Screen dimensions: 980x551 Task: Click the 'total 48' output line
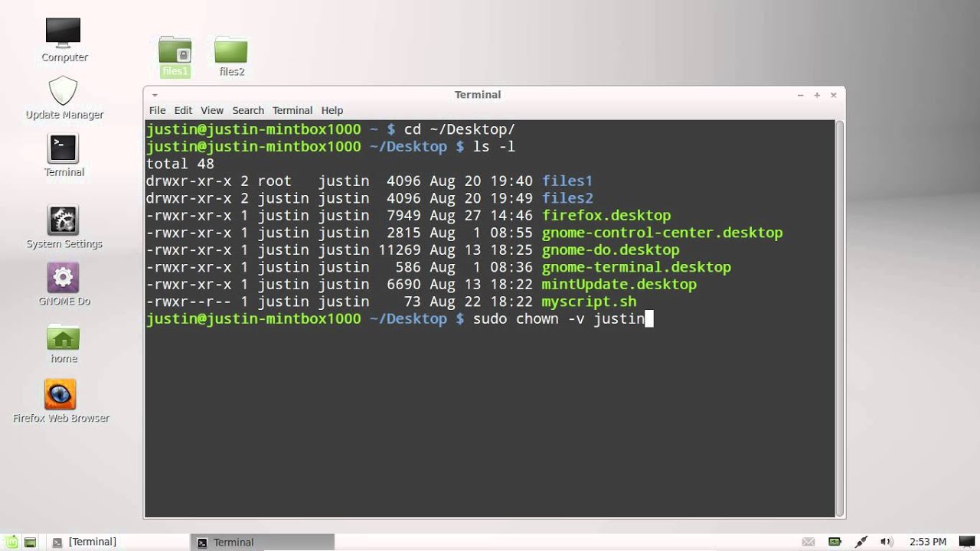click(x=180, y=164)
